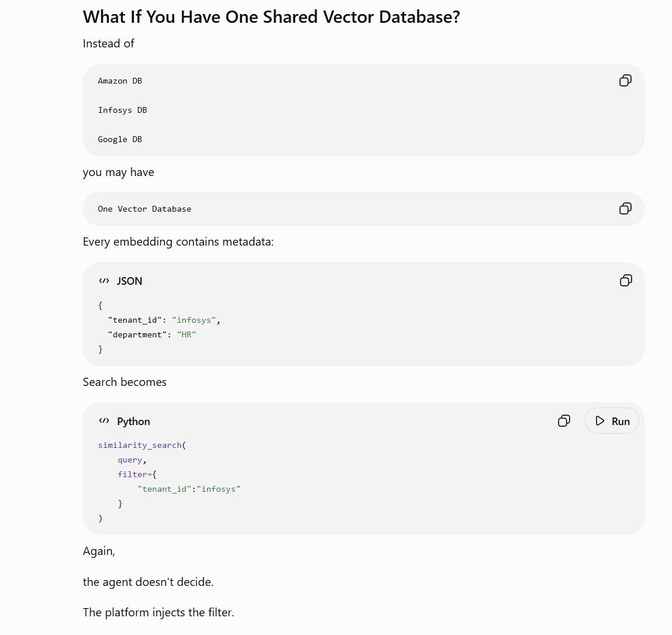
Task: Run the Python code snippet
Action: pos(612,421)
